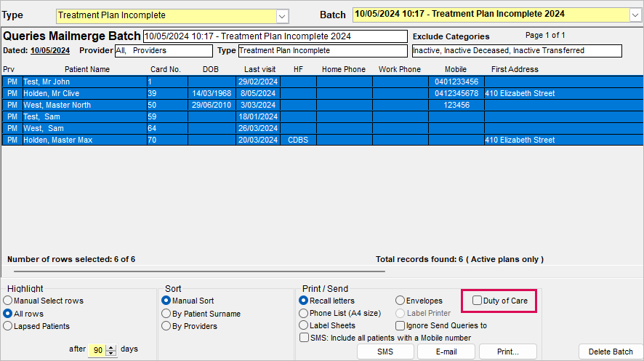
Task: Click the Type field under batch name
Action: click(323, 50)
